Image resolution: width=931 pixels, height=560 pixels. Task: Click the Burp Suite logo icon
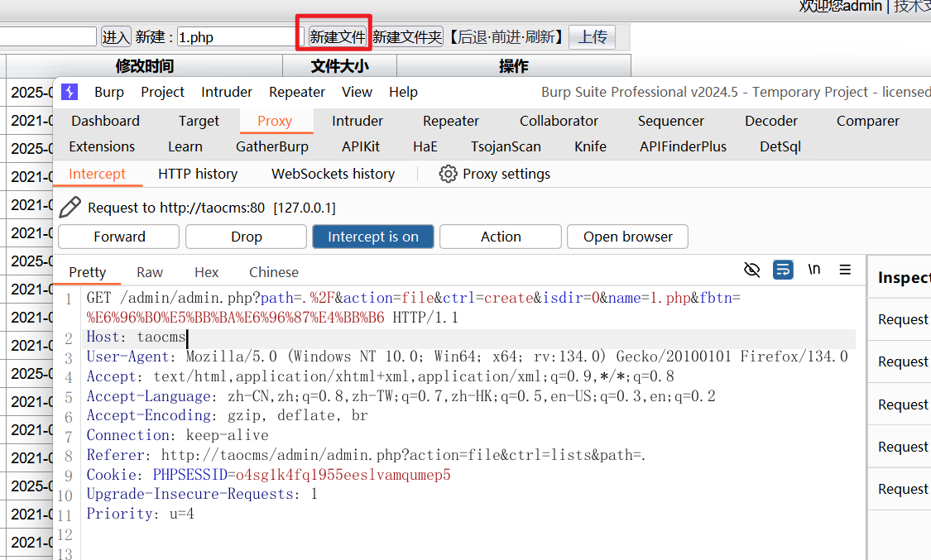point(70,92)
